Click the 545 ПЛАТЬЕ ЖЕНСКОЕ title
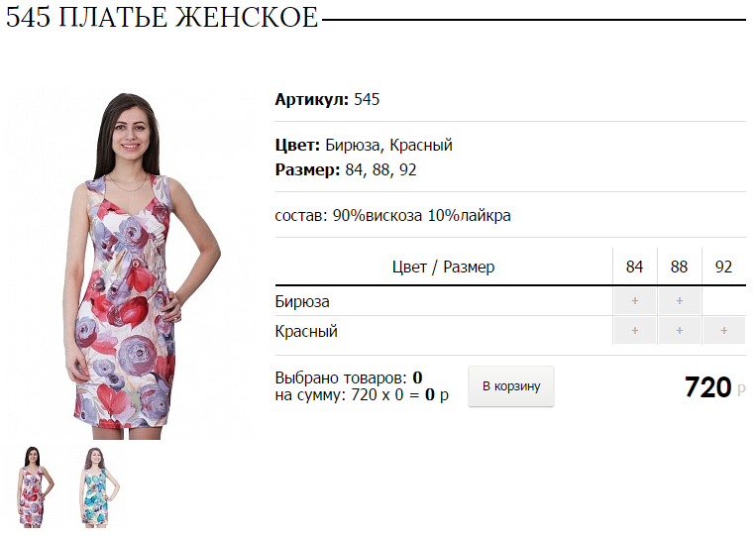Viewport: 756px width, 538px height. [162, 18]
